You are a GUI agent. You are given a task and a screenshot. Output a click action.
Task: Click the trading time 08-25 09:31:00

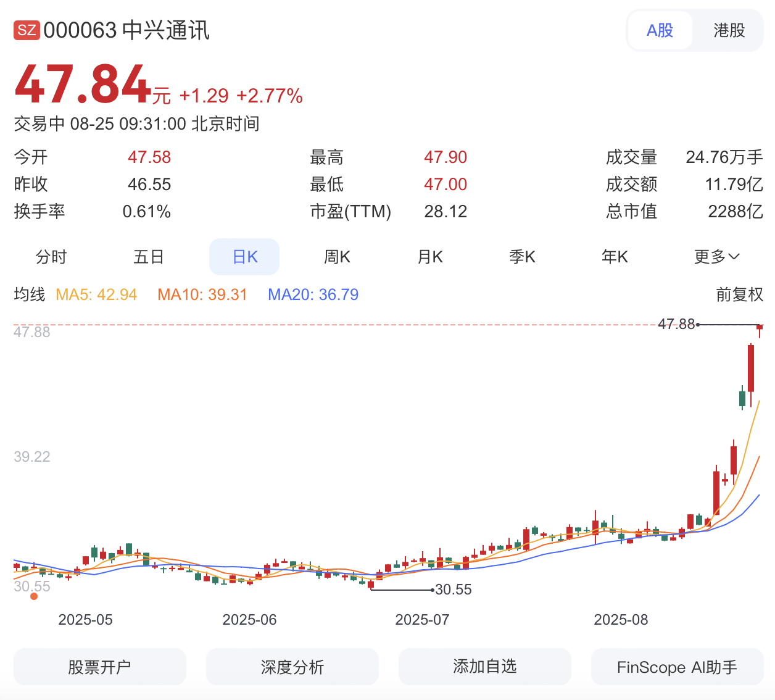pos(128,124)
